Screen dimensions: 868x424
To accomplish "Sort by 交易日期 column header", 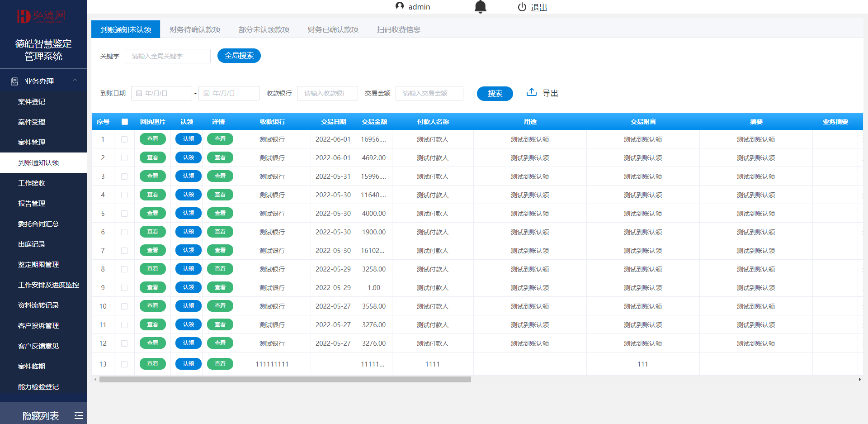I will (x=334, y=122).
